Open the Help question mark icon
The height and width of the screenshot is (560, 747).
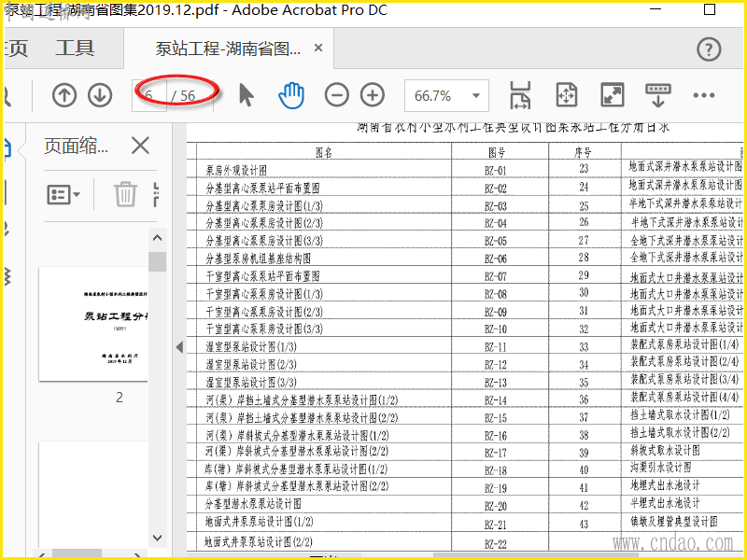pyautogui.click(x=709, y=49)
